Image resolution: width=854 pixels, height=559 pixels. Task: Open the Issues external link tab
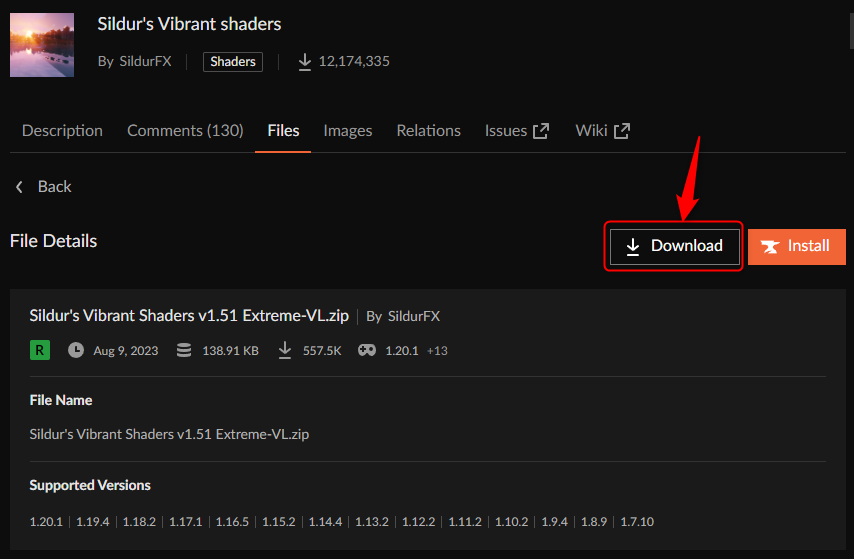click(x=517, y=131)
